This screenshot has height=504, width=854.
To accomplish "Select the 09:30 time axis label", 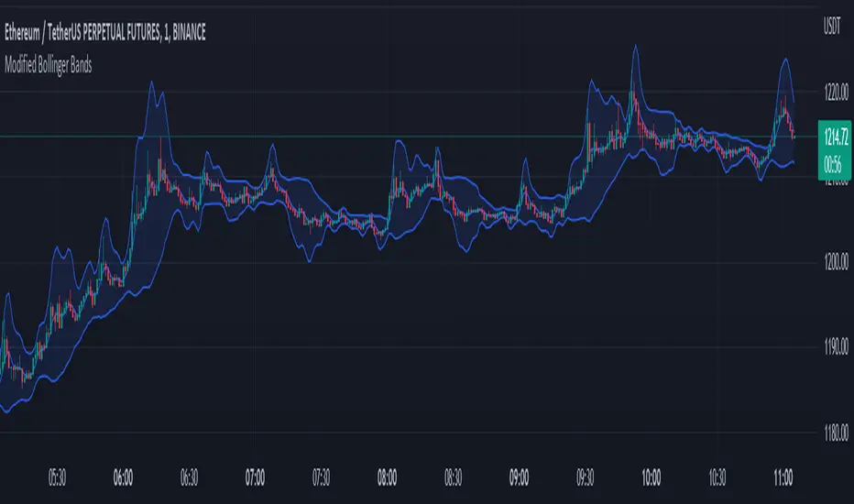I will click(586, 477).
